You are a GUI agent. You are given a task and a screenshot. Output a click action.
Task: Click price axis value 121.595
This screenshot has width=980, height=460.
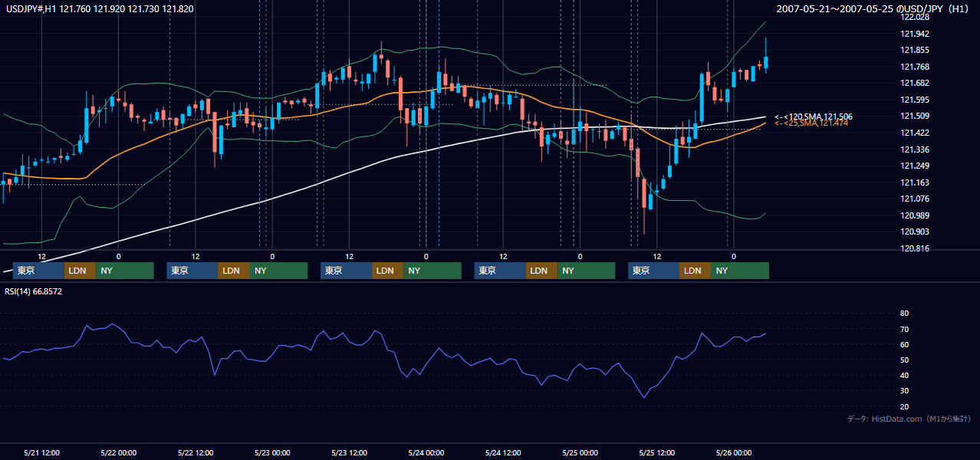click(913, 100)
